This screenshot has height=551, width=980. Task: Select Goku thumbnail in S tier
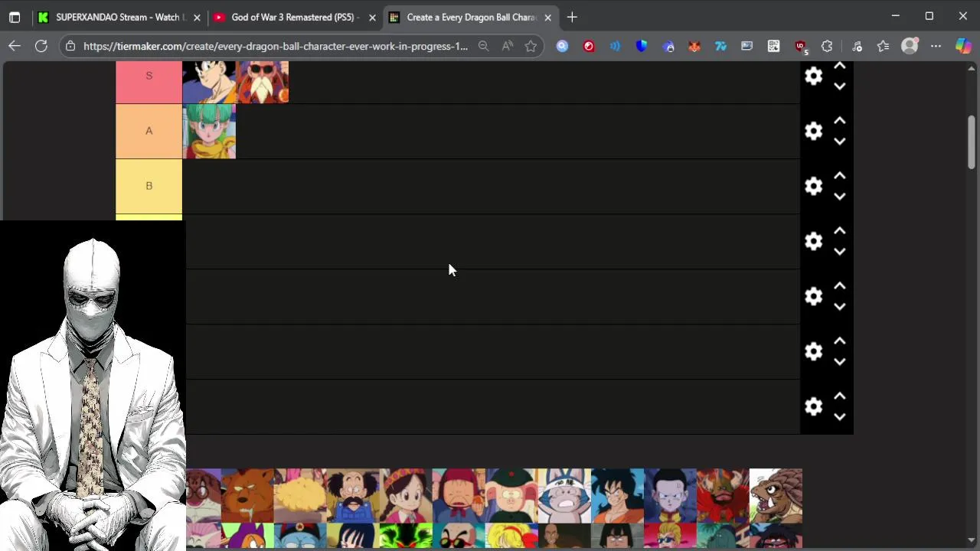point(209,82)
